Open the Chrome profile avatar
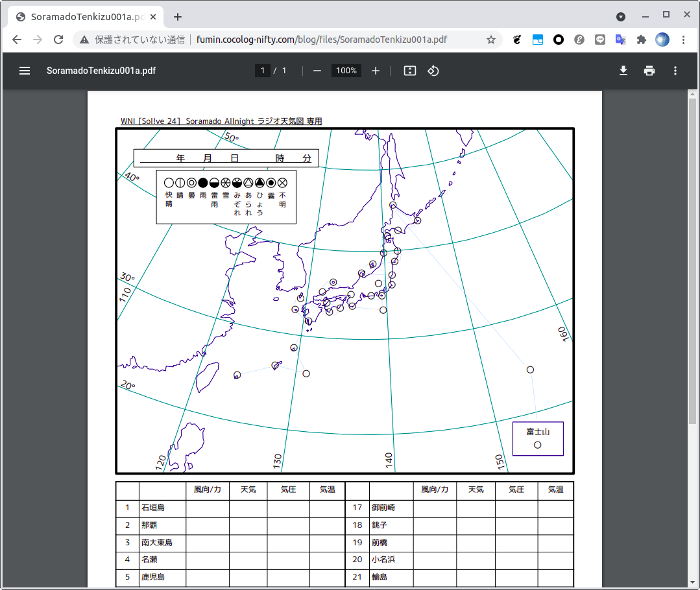The height and width of the screenshot is (590, 700). (662, 40)
